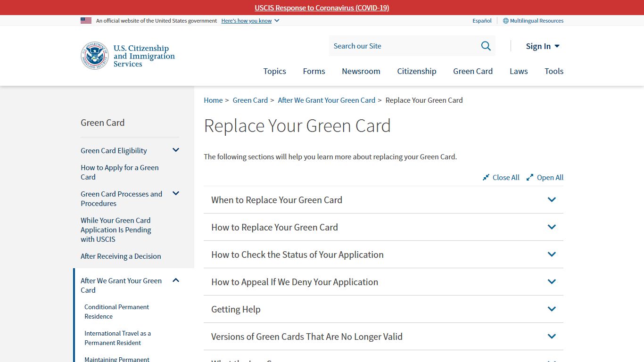644x362 pixels.
Task: Expand How to Appeal If We Deny section
Action: coord(383,282)
